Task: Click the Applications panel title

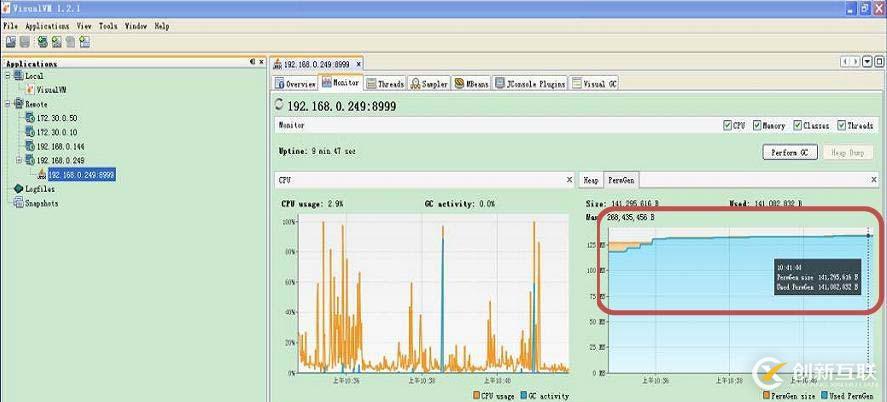Action: tap(31, 64)
